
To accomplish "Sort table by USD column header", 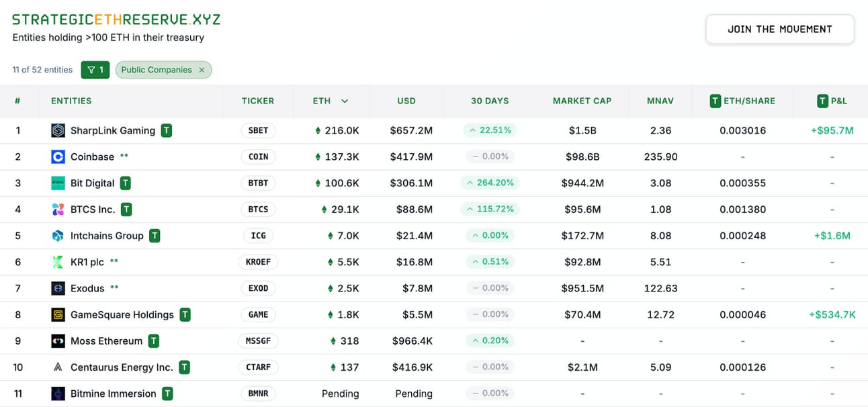I will point(406,101).
